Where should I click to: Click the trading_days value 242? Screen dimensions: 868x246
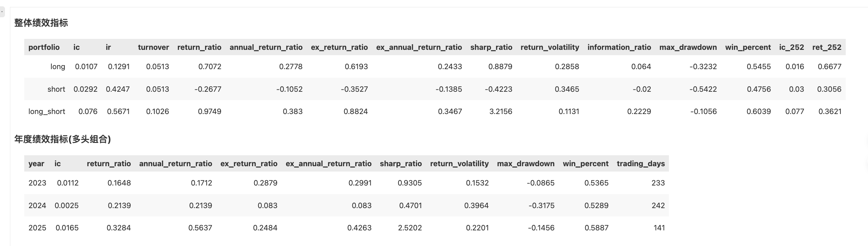[658, 205]
